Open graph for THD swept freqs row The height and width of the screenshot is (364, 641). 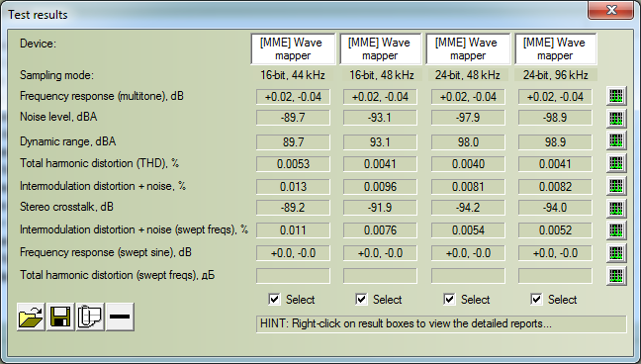(616, 276)
